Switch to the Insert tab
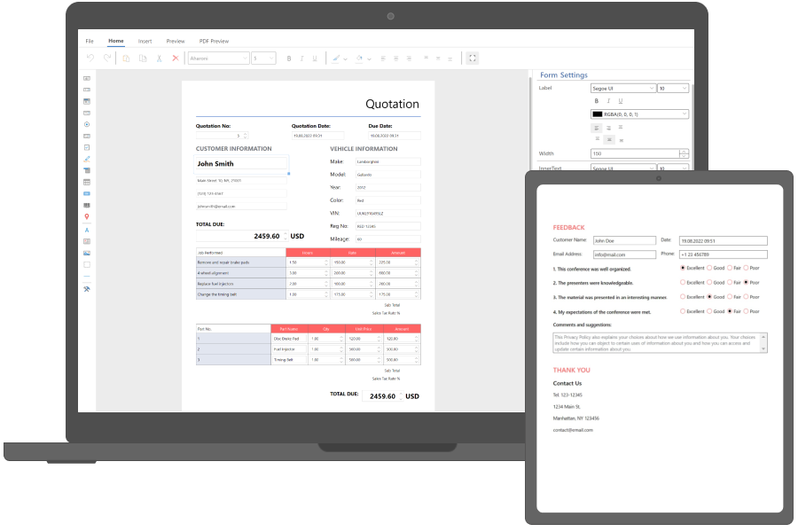The height and width of the screenshot is (532, 798). [x=145, y=41]
